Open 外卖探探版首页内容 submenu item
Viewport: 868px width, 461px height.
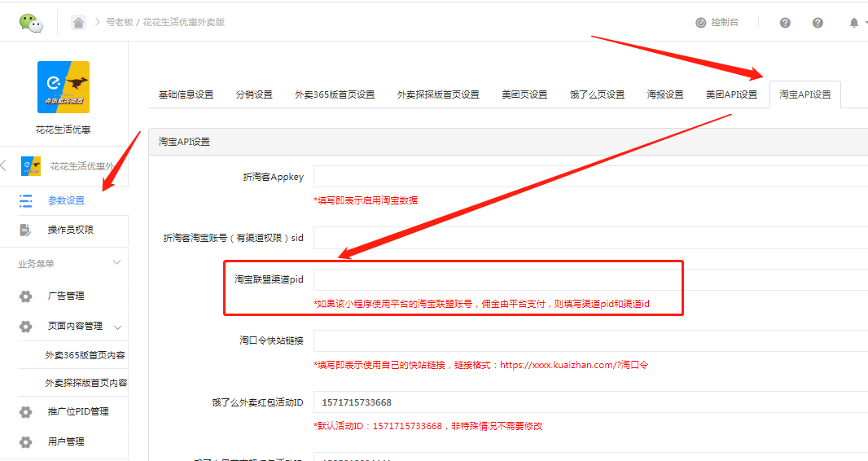pos(86,383)
